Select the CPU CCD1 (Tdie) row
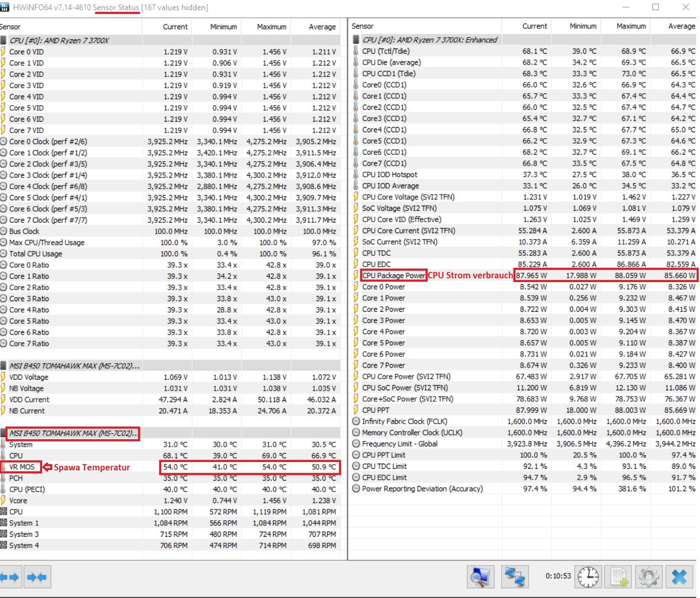This screenshot has height=598, width=700. pyautogui.click(x=522, y=73)
